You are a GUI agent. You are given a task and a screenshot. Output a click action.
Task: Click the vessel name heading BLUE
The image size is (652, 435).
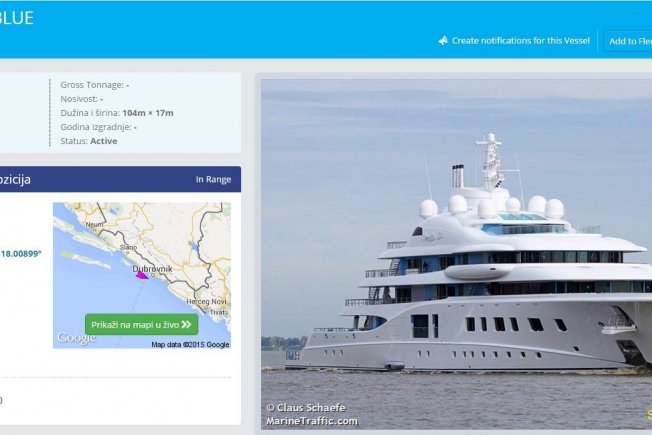17,18
